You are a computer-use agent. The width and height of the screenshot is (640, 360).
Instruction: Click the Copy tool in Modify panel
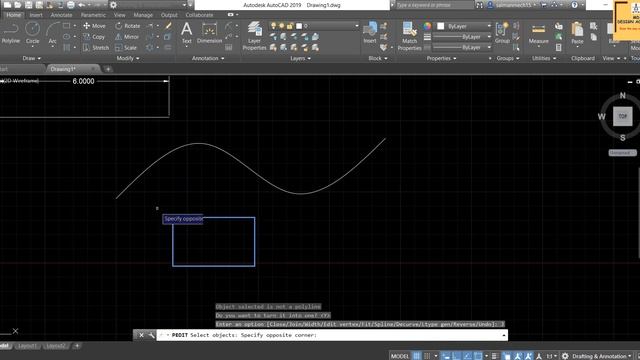coord(94,37)
